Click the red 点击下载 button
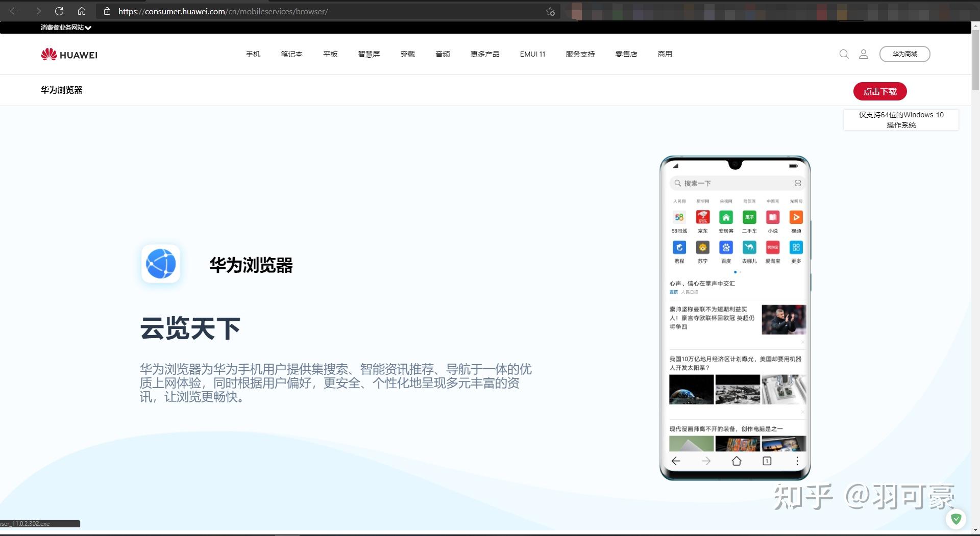Viewport: 980px width, 536px height. (880, 91)
